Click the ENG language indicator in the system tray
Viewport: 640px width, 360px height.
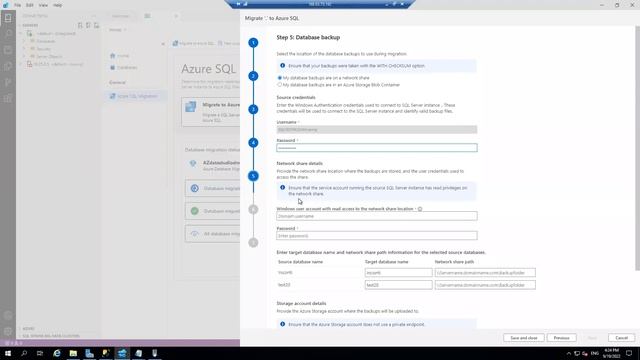click(x=595, y=353)
